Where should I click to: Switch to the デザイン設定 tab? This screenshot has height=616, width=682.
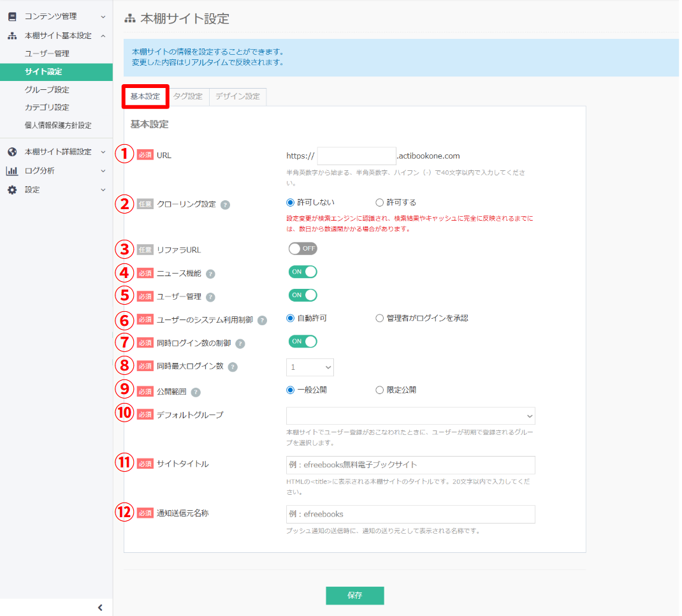click(x=237, y=96)
